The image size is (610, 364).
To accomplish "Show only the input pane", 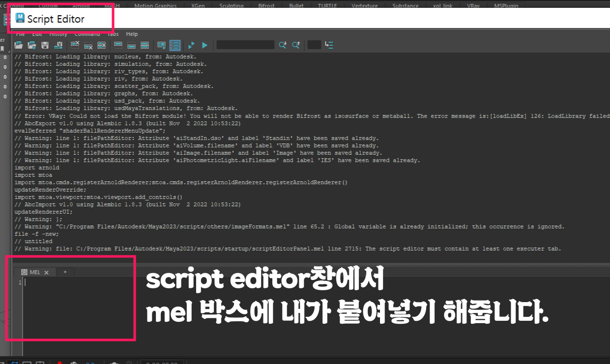I will coord(132,45).
